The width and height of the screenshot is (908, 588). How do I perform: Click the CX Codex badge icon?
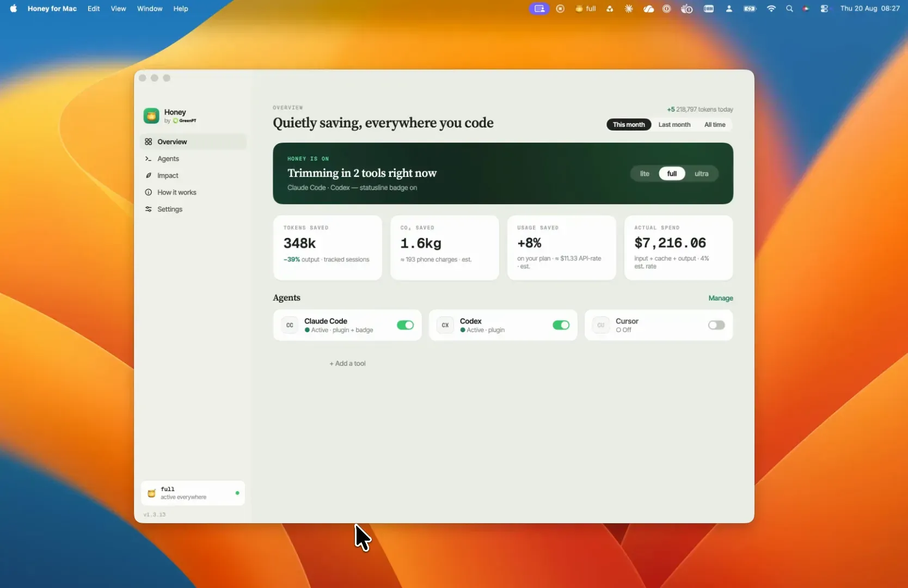click(x=445, y=325)
